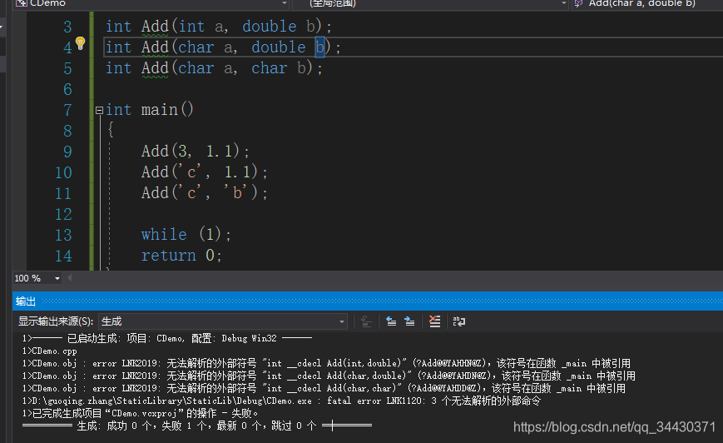The width and height of the screenshot is (723, 443).
Task: Click line number 12 in the editor gutter
Action: click(x=63, y=214)
